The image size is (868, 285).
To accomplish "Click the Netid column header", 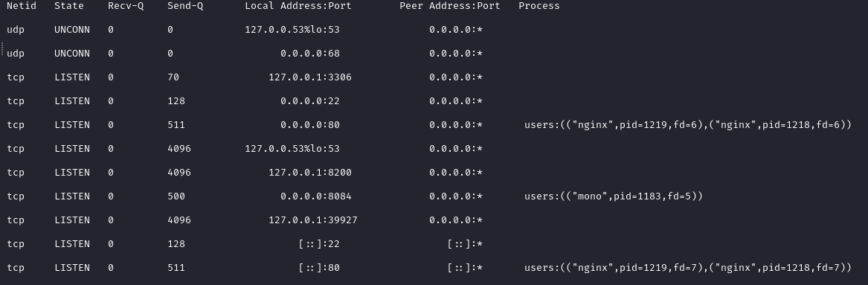I will pyautogui.click(x=21, y=5).
